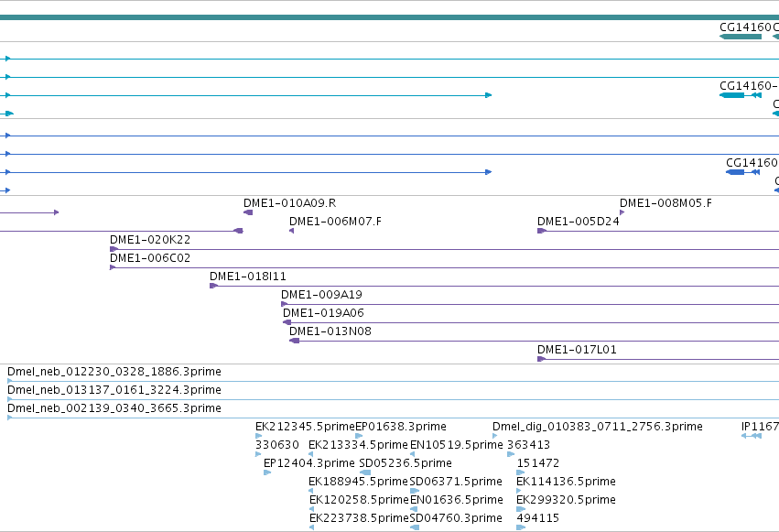Select the EN01636.5prime EST label
Screen dimensions: 779x532
click(457, 500)
